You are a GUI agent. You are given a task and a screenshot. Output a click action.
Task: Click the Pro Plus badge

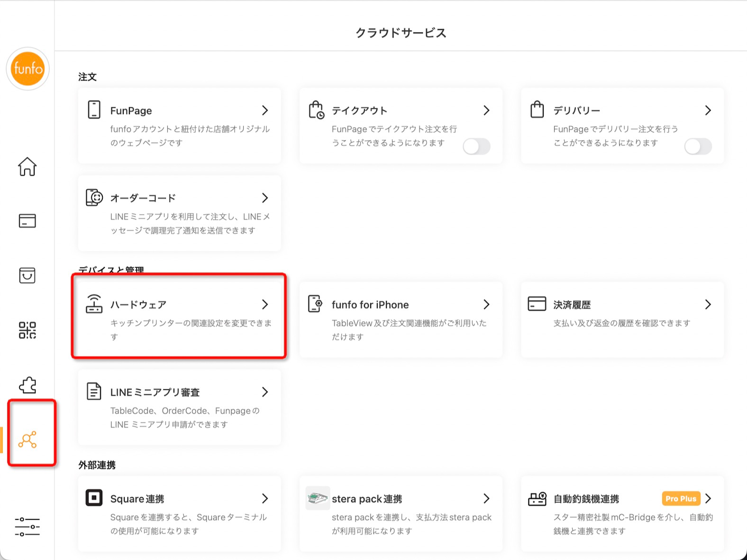tap(681, 498)
